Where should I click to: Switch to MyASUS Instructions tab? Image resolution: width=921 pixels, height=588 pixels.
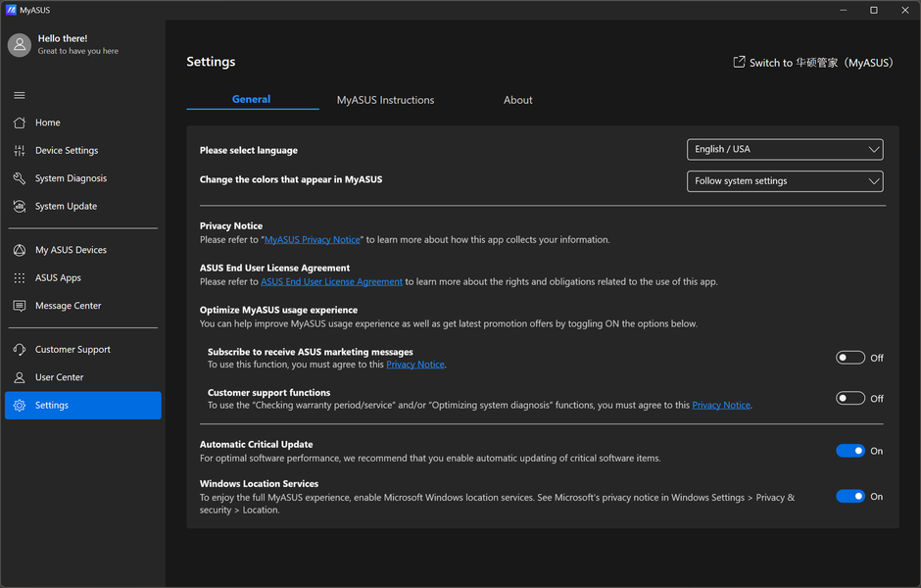click(x=385, y=100)
